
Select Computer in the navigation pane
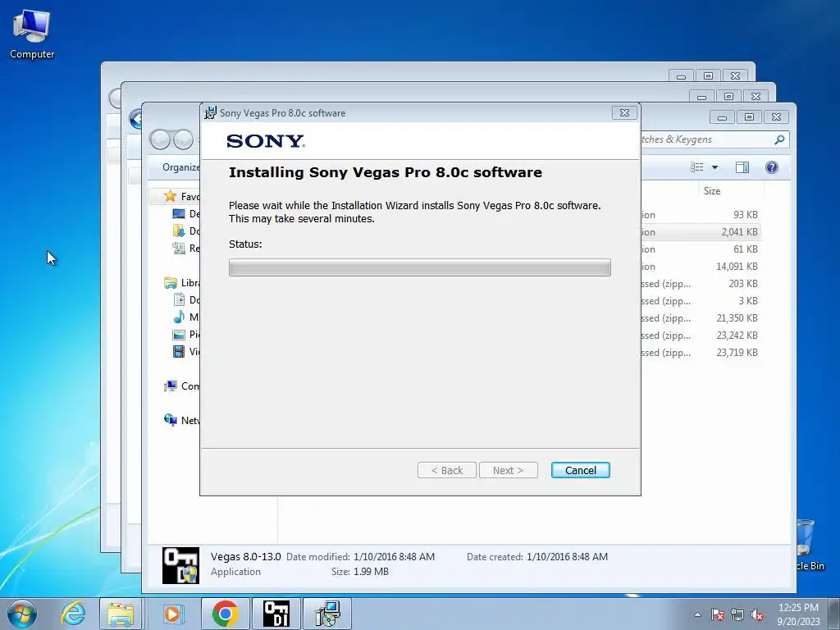point(181,386)
